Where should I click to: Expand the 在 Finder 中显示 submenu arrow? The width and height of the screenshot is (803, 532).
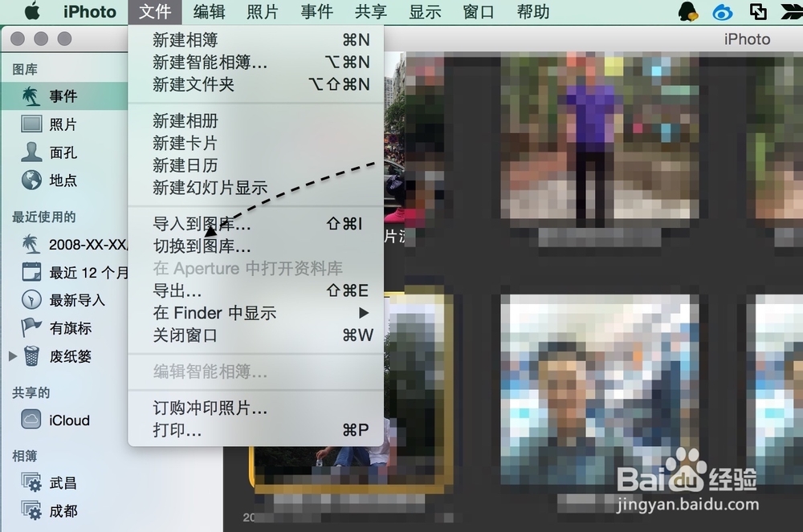364,313
